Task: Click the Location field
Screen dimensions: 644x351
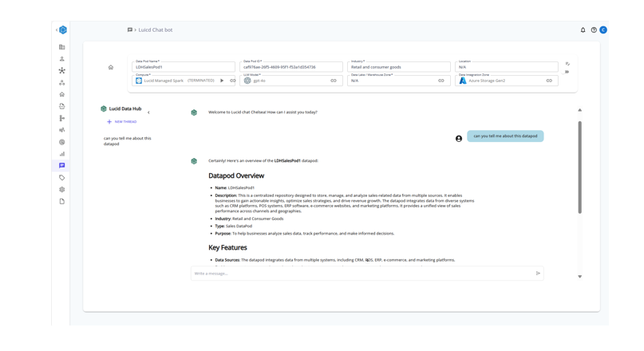Action: (507, 67)
